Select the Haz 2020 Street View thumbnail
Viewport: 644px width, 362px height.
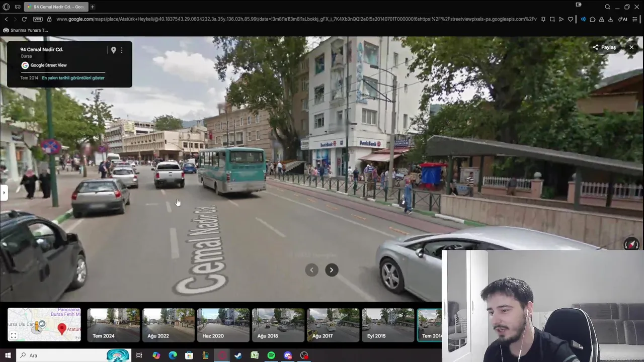(223, 325)
